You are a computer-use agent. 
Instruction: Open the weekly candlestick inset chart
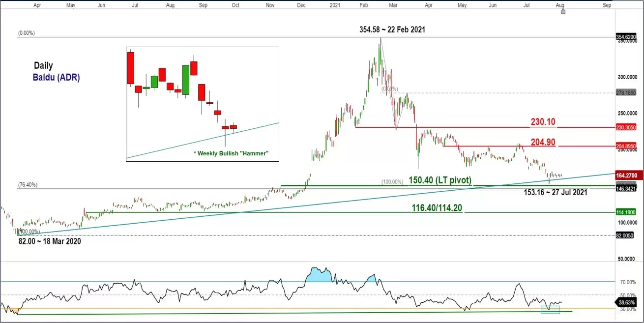[x=203, y=104]
